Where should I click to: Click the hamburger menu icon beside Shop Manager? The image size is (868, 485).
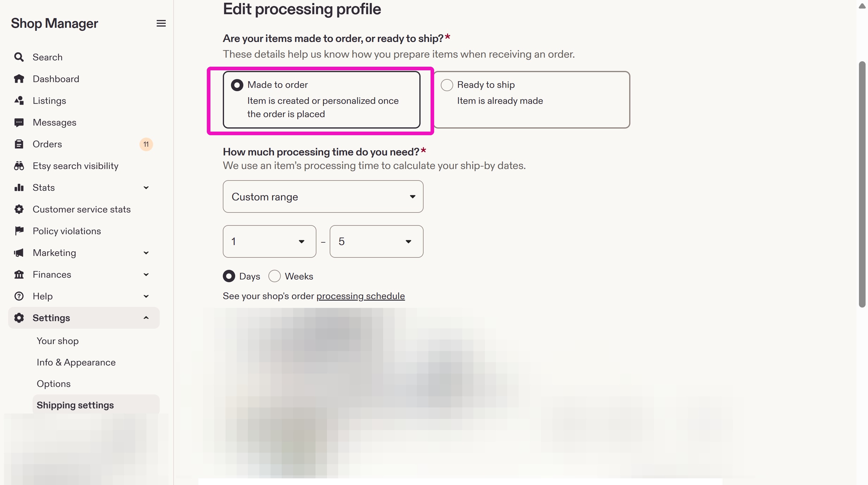(161, 23)
